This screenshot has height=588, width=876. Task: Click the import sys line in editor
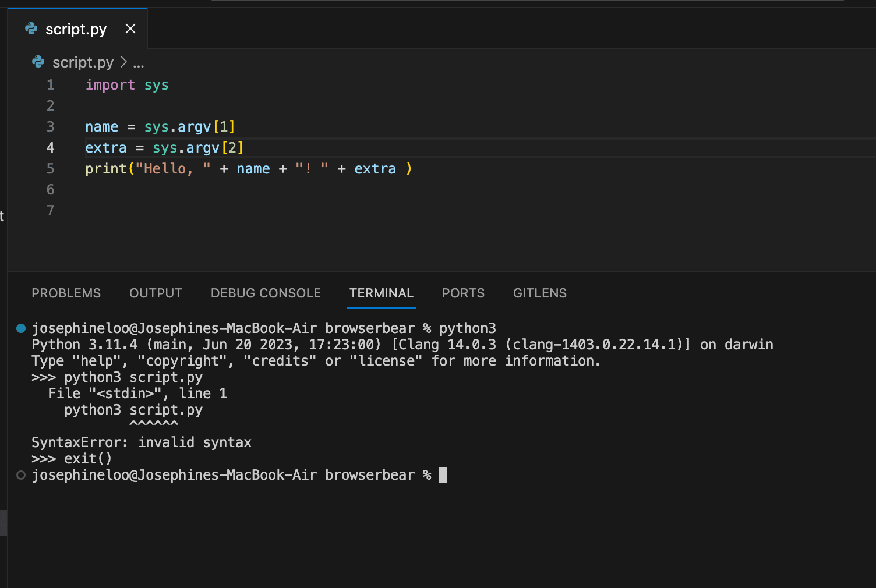127,85
